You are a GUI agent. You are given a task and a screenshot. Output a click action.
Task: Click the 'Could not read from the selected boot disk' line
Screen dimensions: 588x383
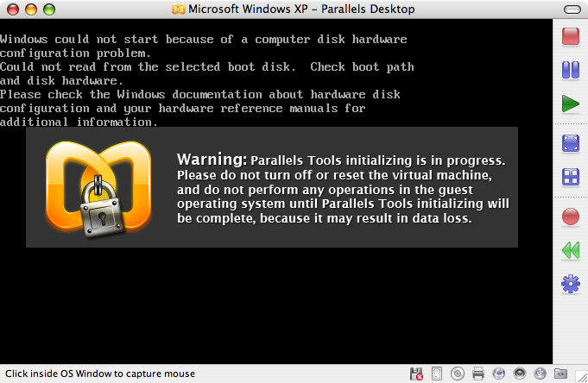coord(207,66)
